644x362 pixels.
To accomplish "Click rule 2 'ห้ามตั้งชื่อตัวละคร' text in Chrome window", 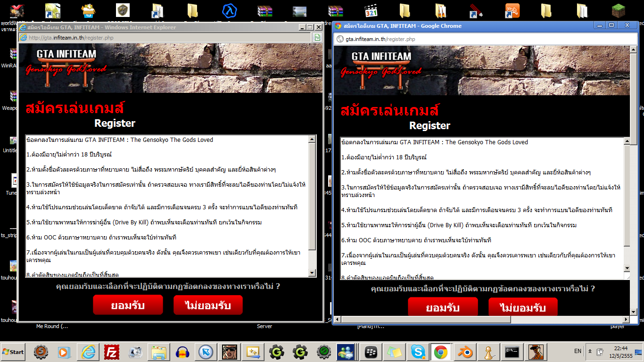I will pyautogui.click(x=466, y=172).
